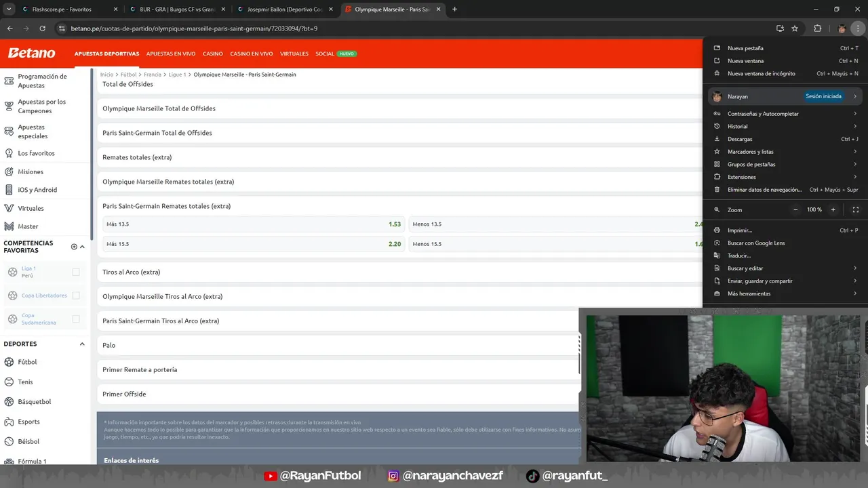Click the browser back arrow
The height and width of the screenshot is (488, 868).
[x=9, y=28]
